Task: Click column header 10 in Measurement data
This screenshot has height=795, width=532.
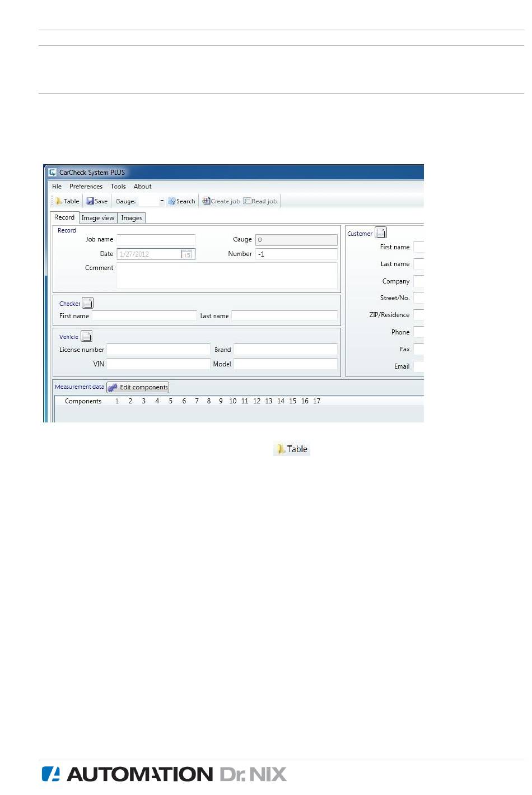Action: (232, 401)
